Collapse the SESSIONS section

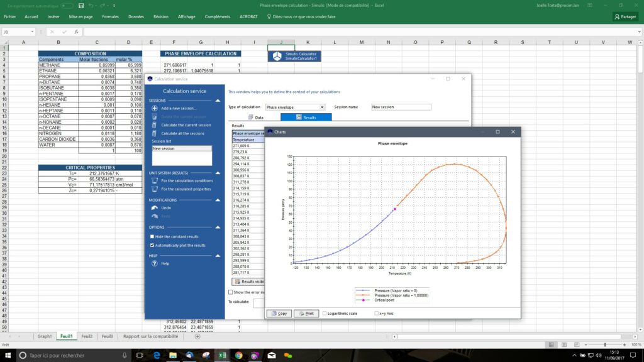tap(218, 101)
